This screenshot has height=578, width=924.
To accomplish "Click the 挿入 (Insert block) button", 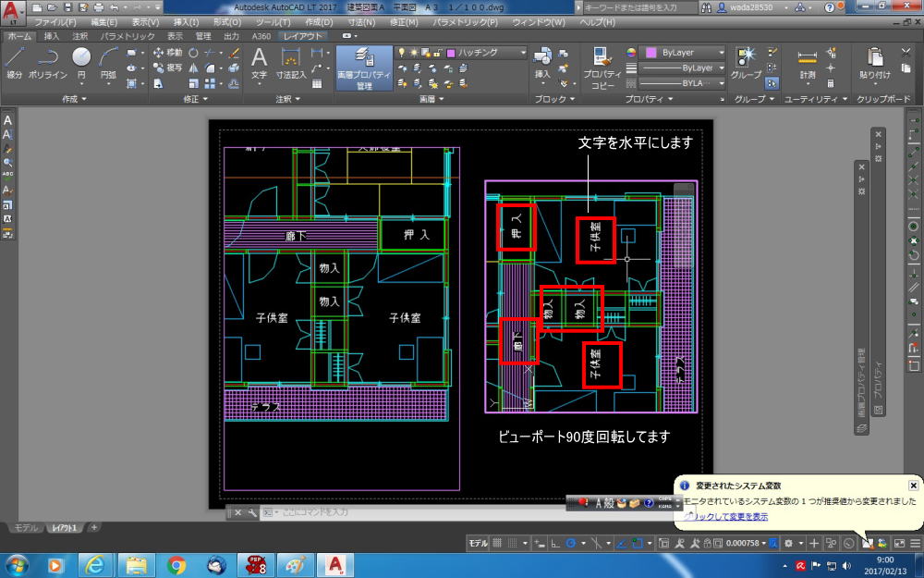I will (x=542, y=64).
